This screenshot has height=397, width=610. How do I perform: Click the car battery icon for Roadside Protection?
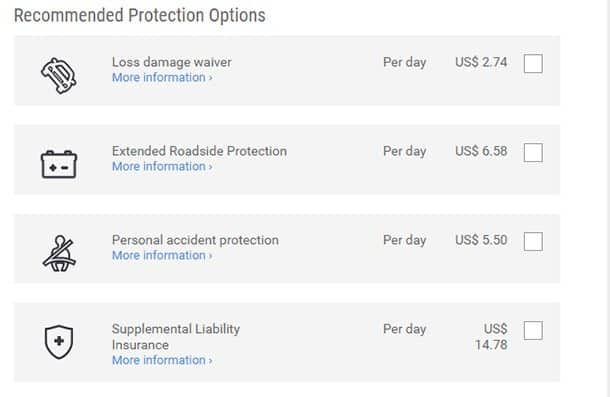[x=59, y=164]
